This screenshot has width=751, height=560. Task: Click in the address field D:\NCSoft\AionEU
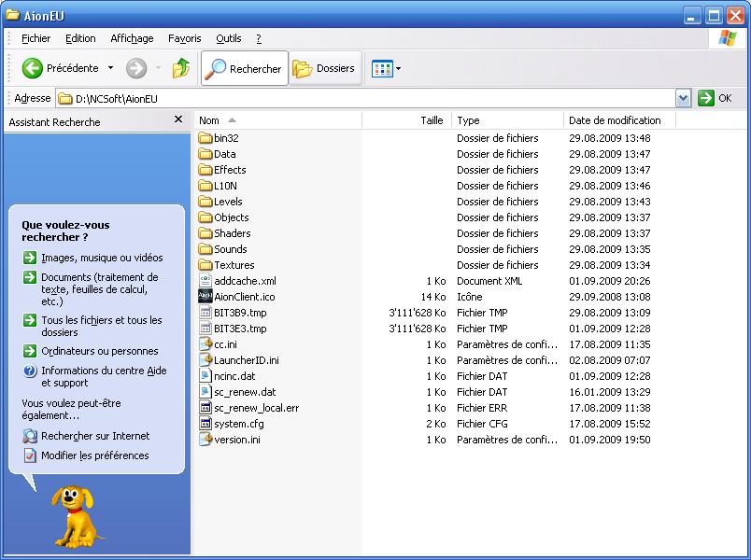coord(366,99)
